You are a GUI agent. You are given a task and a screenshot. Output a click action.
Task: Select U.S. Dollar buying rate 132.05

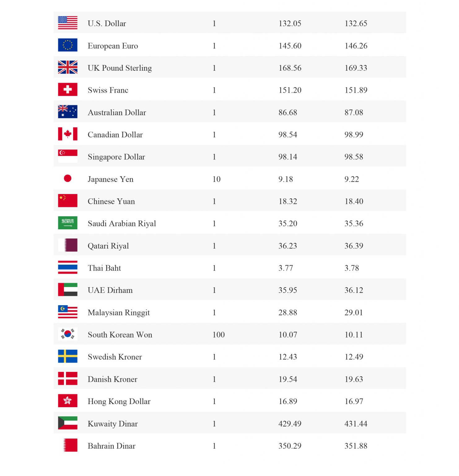click(290, 24)
